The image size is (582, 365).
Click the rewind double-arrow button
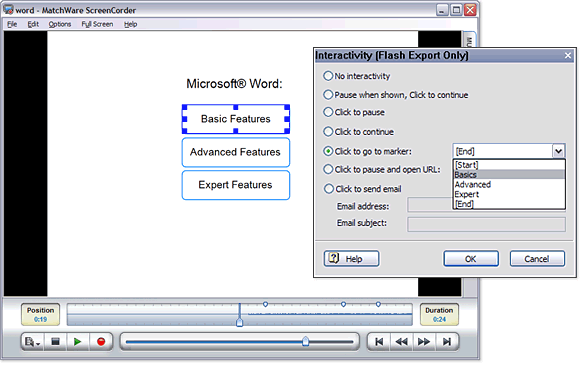(x=401, y=342)
